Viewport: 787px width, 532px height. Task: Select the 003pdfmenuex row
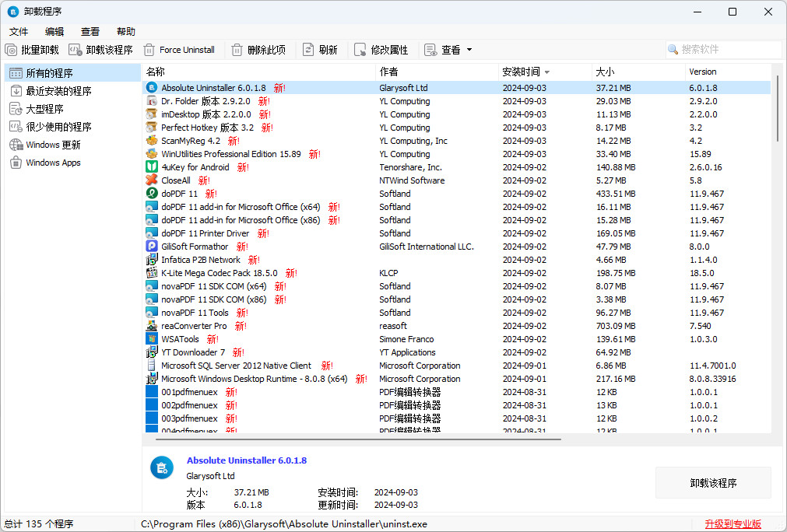(457, 418)
